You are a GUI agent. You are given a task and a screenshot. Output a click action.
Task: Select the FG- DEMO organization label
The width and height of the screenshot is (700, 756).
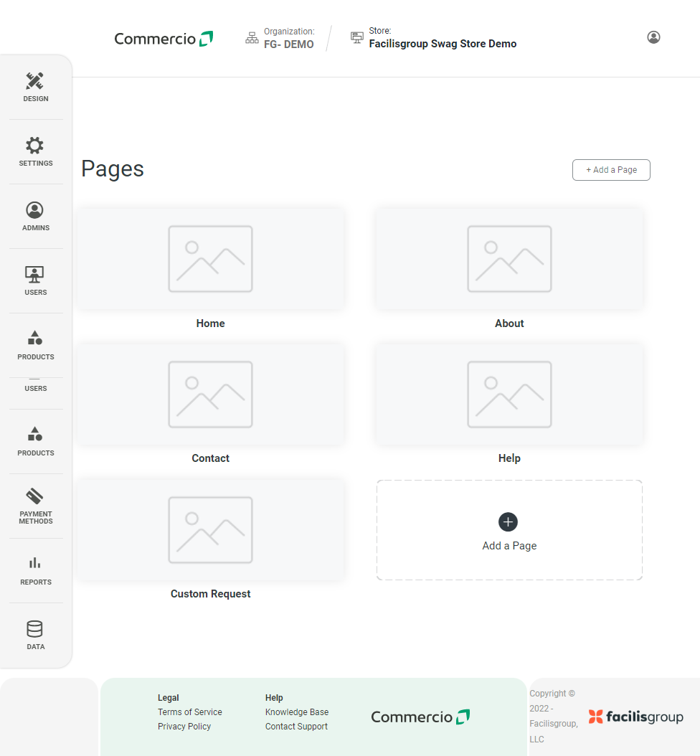[289, 44]
